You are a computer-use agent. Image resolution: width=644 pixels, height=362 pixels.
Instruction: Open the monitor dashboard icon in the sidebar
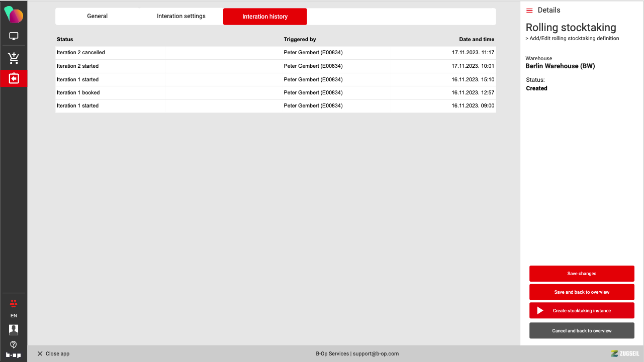click(14, 36)
